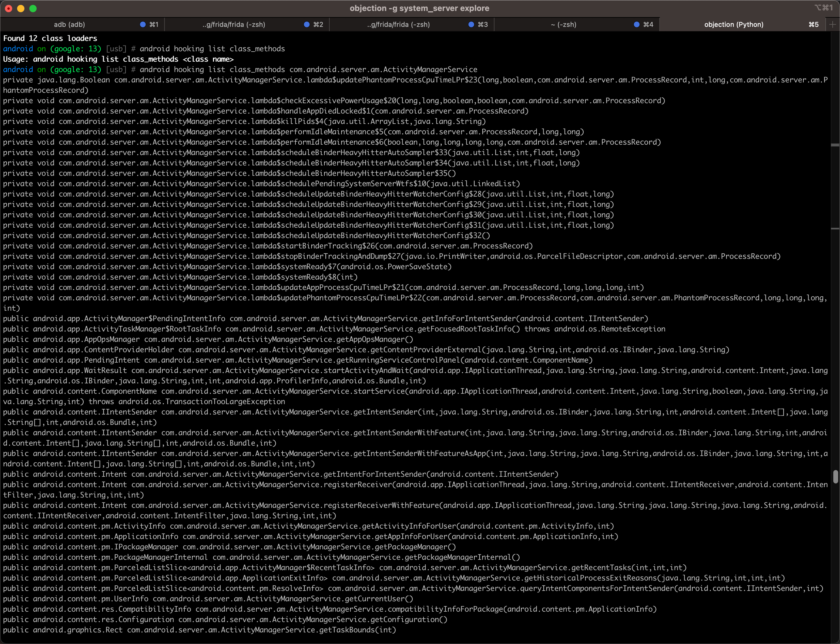Click the getPackageManagerInternal() method line

262,557
